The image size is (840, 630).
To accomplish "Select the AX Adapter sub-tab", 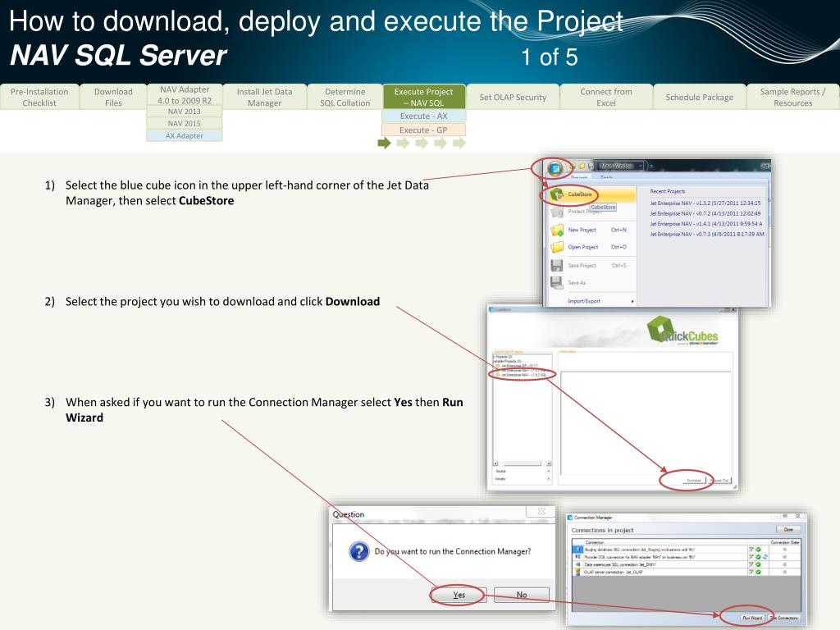I will [185, 135].
